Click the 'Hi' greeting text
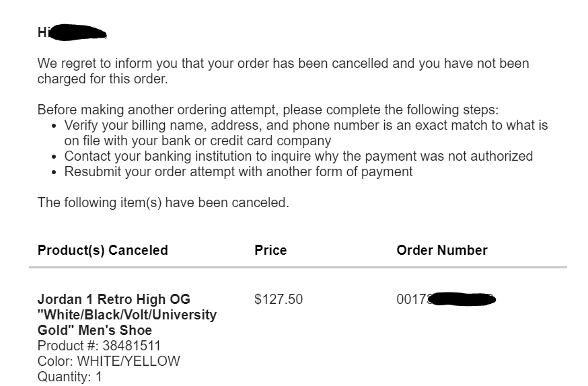588x386 pixels. [x=43, y=32]
